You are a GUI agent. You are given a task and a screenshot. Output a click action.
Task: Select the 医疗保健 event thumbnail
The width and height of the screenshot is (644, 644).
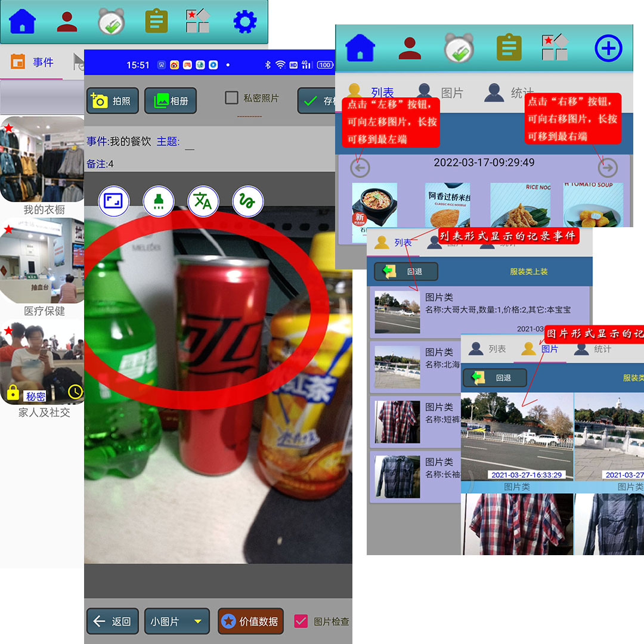43,261
